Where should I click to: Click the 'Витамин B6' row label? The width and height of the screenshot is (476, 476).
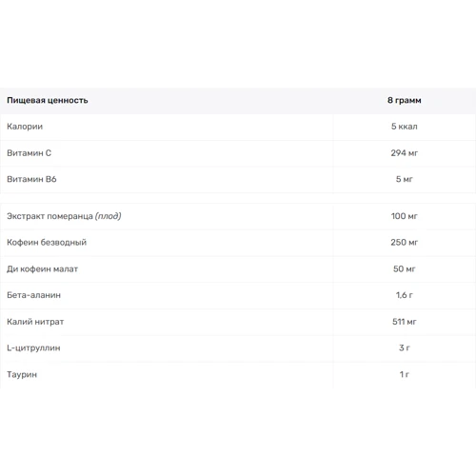pyautogui.click(x=31, y=179)
